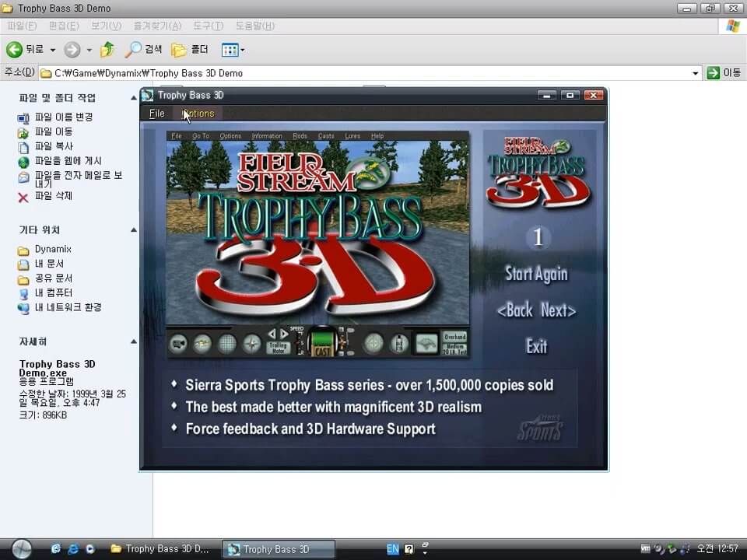
Task: Open the 보기(V) menu
Action: [x=107, y=26]
